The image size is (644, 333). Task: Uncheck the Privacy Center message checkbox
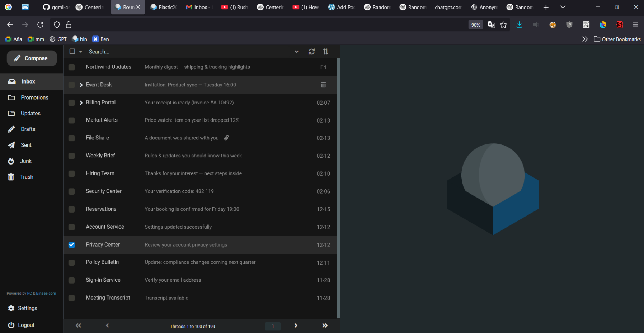(x=72, y=245)
